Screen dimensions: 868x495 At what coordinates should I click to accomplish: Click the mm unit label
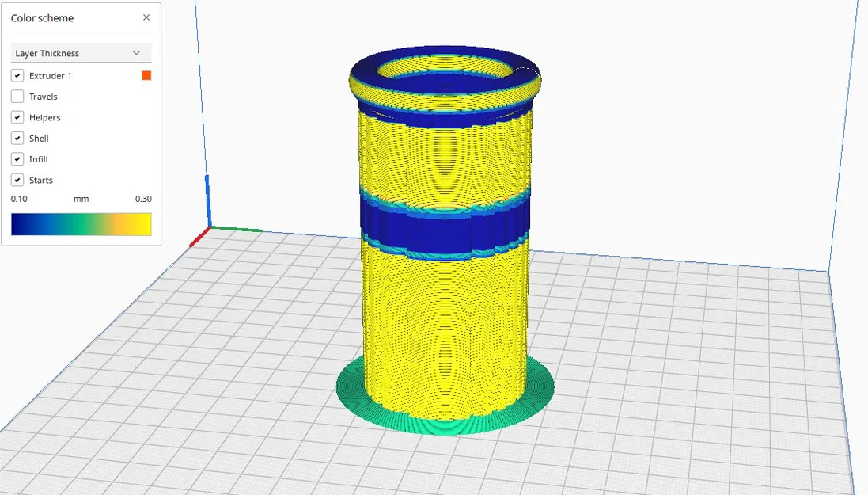[81, 199]
